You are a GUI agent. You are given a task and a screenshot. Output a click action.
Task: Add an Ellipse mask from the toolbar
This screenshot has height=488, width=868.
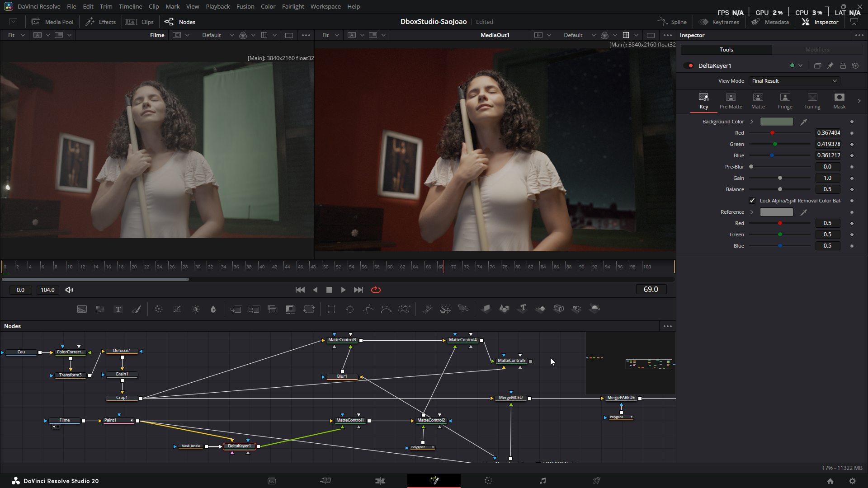pos(350,309)
